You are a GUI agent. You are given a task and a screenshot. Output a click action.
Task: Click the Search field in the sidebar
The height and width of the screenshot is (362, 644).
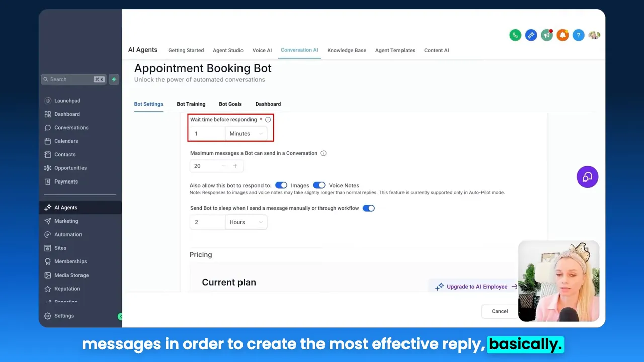(70, 79)
